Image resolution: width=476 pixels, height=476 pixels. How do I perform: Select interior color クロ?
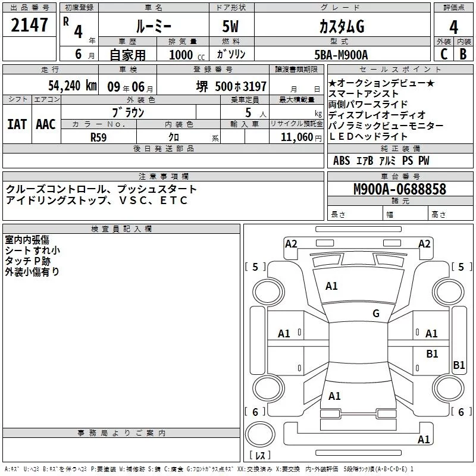click(174, 137)
